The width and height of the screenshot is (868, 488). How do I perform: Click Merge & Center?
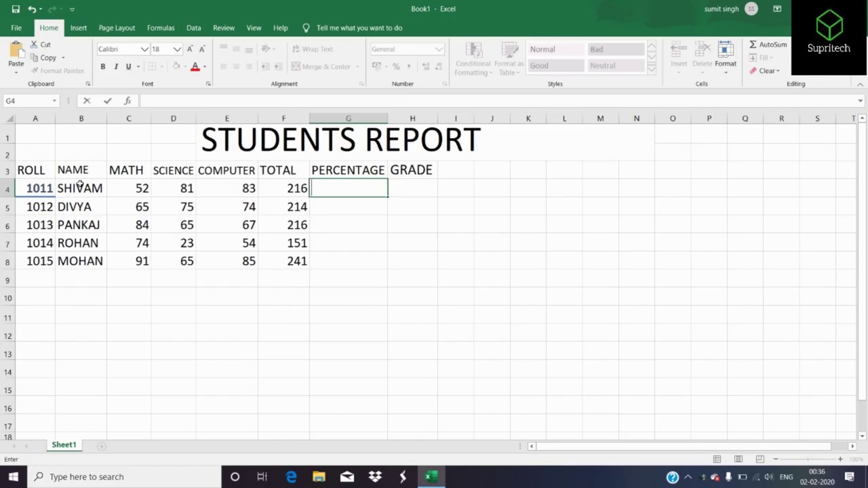pos(321,66)
